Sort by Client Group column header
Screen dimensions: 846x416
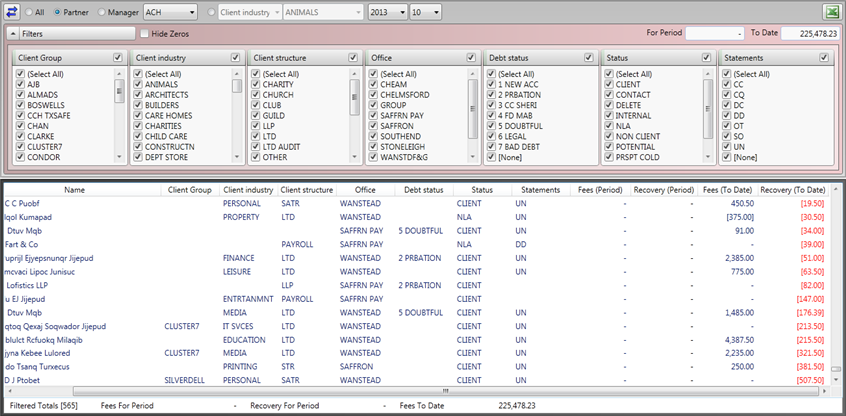[x=190, y=190]
